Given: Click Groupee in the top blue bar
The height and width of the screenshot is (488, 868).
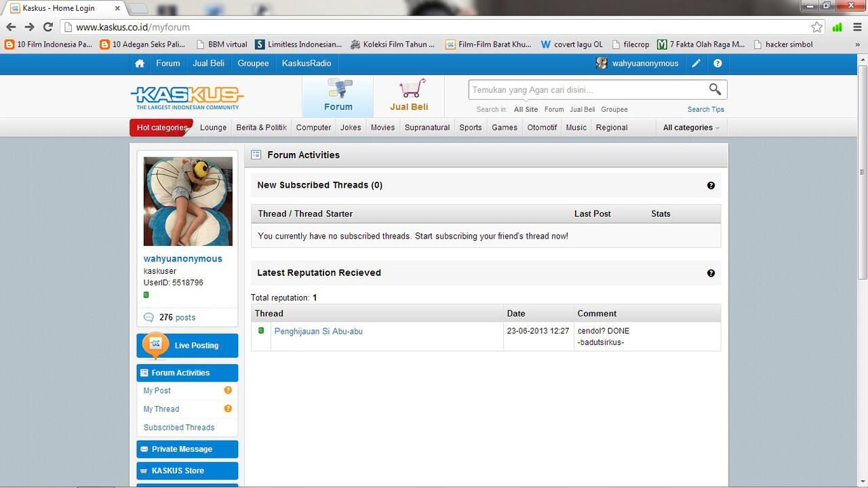Looking at the screenshot, I should point(253,63).
